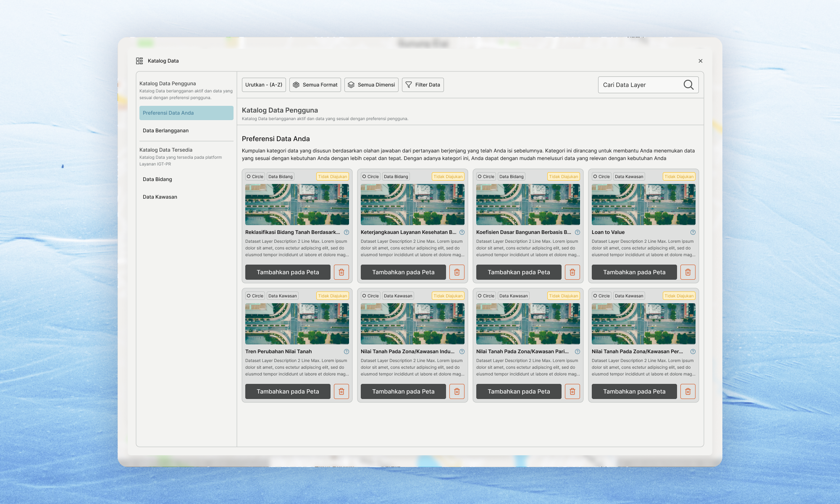Image resolution: width=840 pixels, height=504 pixels.
Task: Click trash icon on Loan to Value card
Action: 688,272
